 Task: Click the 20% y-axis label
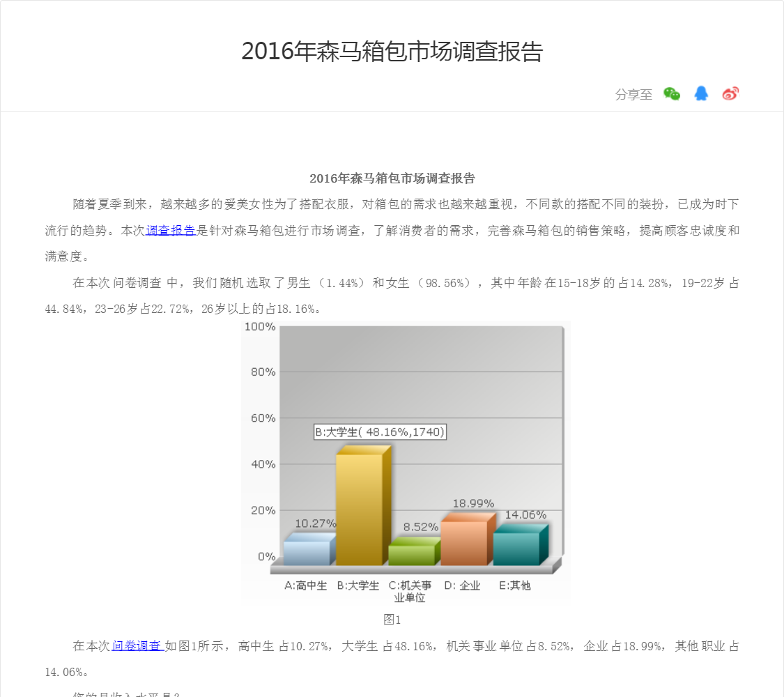click(263, 510)
